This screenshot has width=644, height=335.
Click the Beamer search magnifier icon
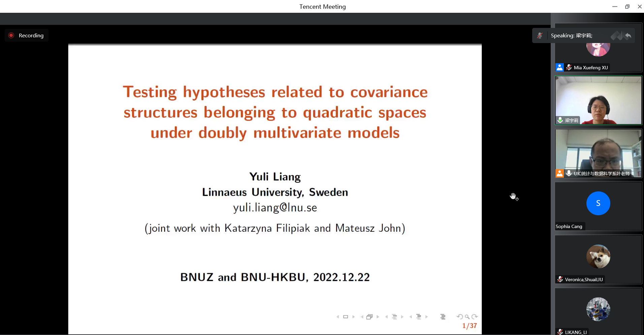467,317
